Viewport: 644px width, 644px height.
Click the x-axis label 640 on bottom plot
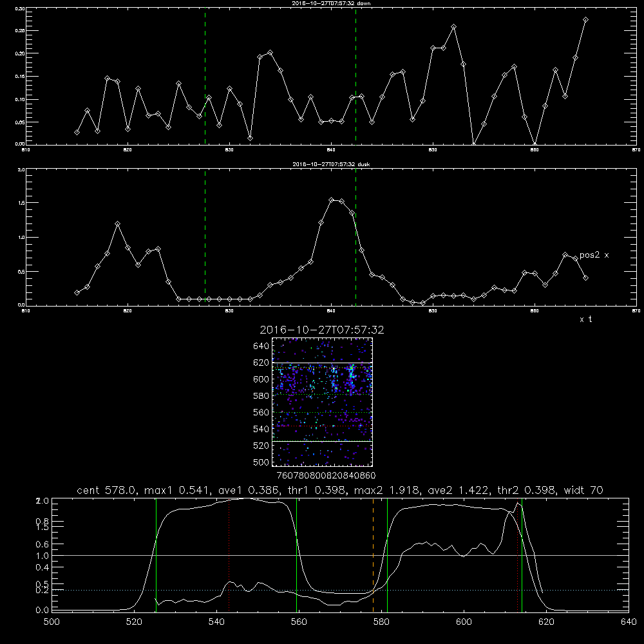pyautogui.click(x=629, y=622)
